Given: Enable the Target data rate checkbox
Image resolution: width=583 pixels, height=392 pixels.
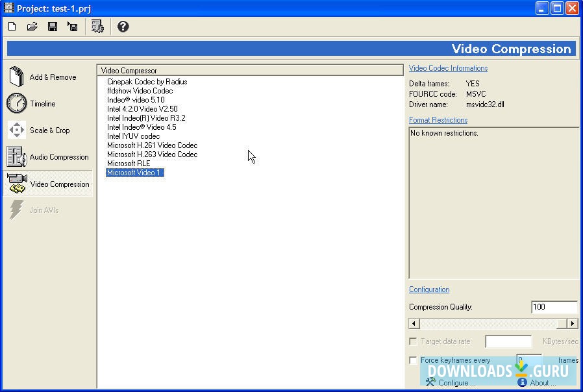Looking at the screenshot, I should coord(413,341).
